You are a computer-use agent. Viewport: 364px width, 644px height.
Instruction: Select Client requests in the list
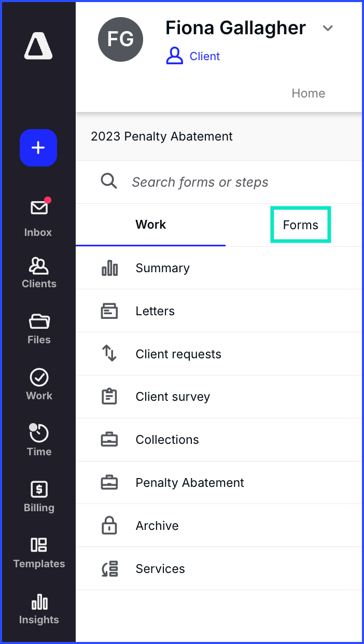219,354
